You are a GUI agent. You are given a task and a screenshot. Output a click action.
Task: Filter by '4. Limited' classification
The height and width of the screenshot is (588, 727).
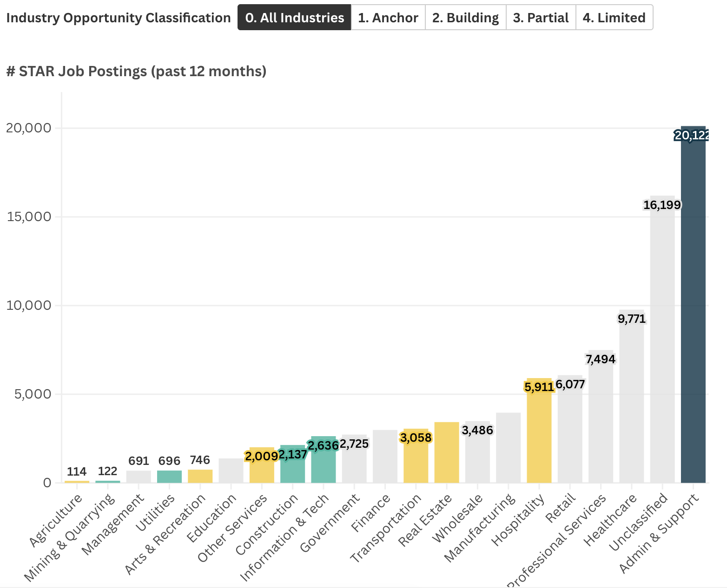[x=614, y=18]
